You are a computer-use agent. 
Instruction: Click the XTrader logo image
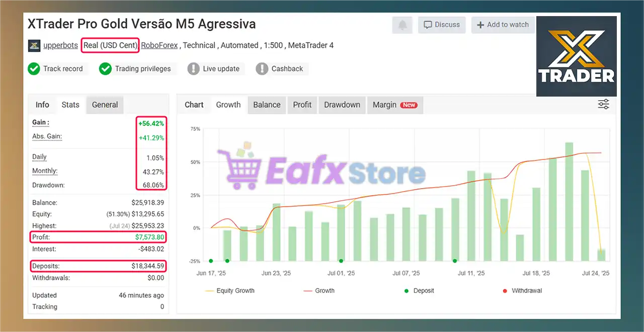click(576, 56)
